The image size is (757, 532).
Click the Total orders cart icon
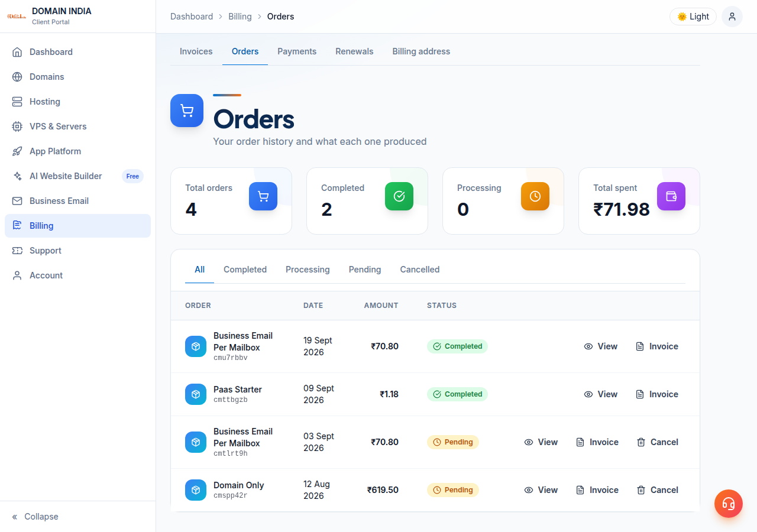click(263, 196)
